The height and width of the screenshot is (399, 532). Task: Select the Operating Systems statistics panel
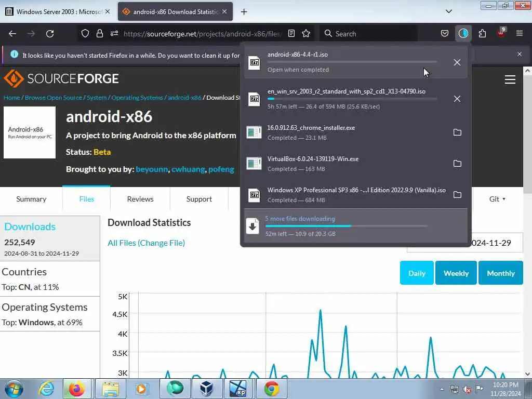point(50,314)
